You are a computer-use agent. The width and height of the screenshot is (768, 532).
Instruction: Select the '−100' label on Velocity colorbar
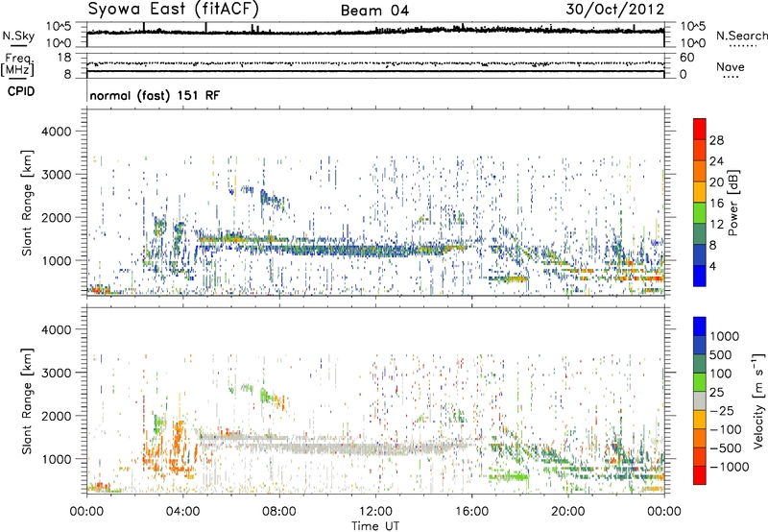[x=726, y=429]
